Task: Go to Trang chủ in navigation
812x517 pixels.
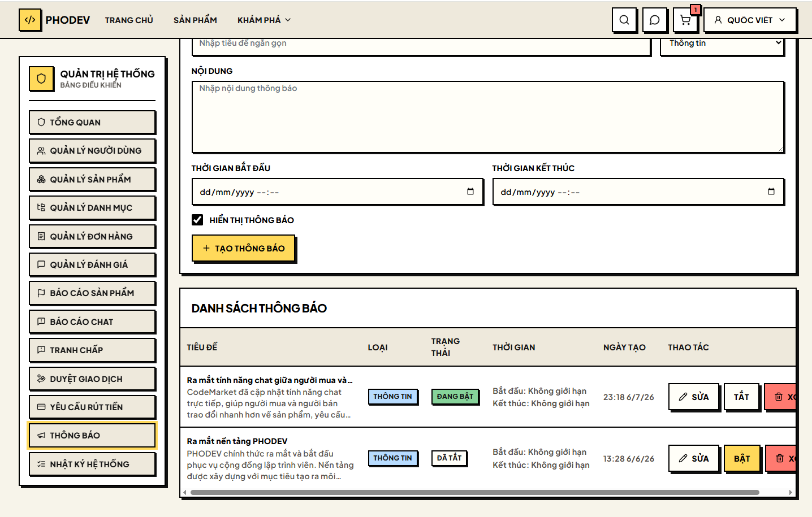Action: click(x=129, y=20)
